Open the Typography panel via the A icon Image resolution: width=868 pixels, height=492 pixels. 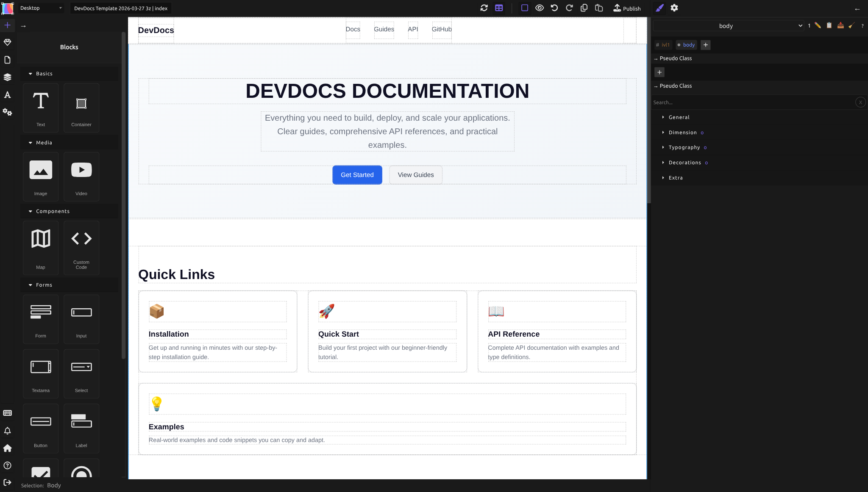[8, 95]
